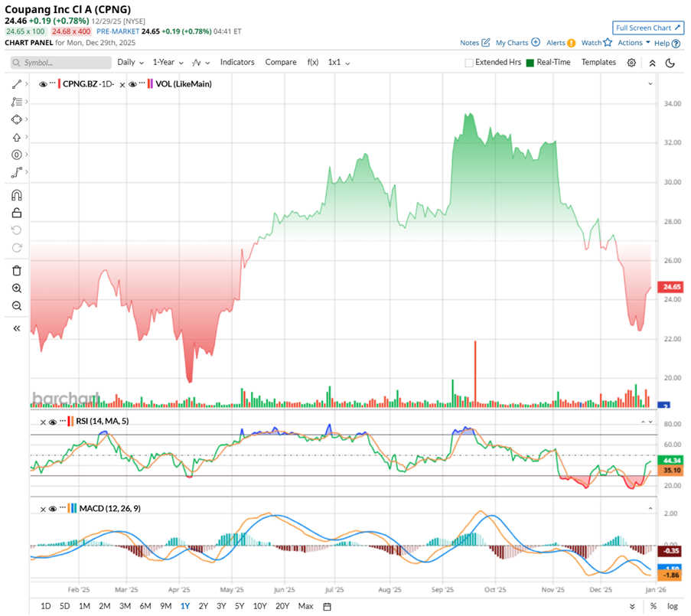The width and height of the screenshot is (691, 616).
Task: Collapse toolbar with double-up arrows
Action: coord(652,63)
